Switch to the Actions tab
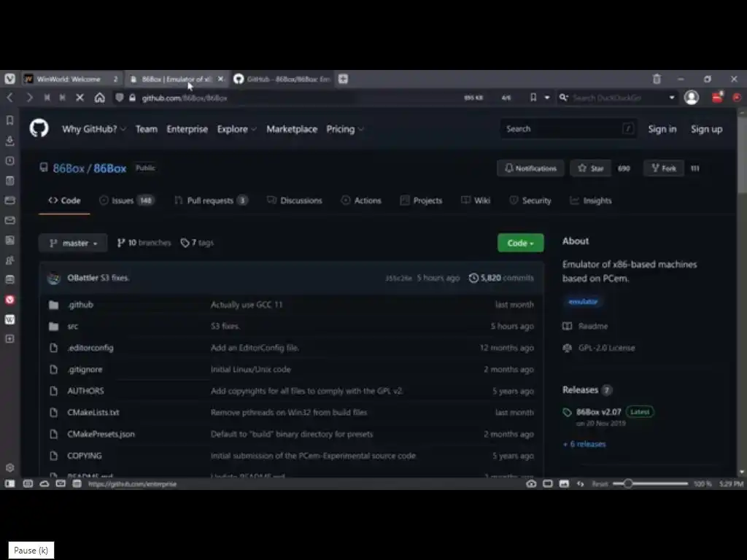The height and width of the screenshot is (560, 747). (x=361, y=201)
